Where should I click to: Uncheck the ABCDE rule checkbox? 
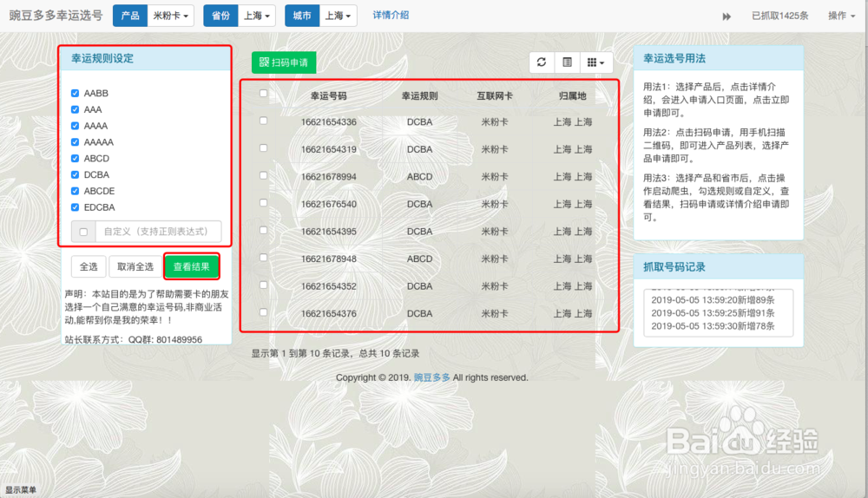[x=76, y=191]
